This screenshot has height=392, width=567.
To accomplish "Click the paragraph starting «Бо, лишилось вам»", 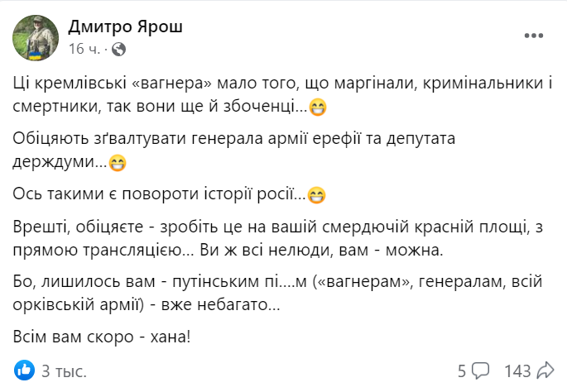I will point(277,293).
